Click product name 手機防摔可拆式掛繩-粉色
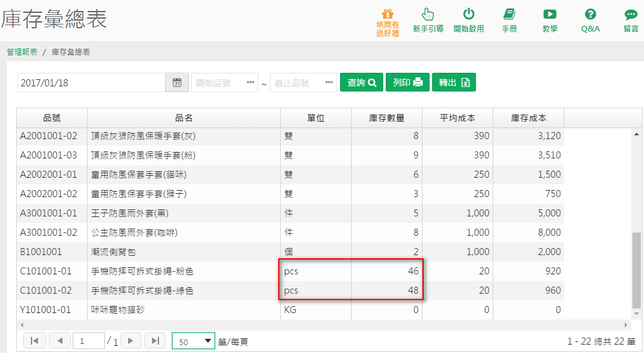 coord(142,271)
